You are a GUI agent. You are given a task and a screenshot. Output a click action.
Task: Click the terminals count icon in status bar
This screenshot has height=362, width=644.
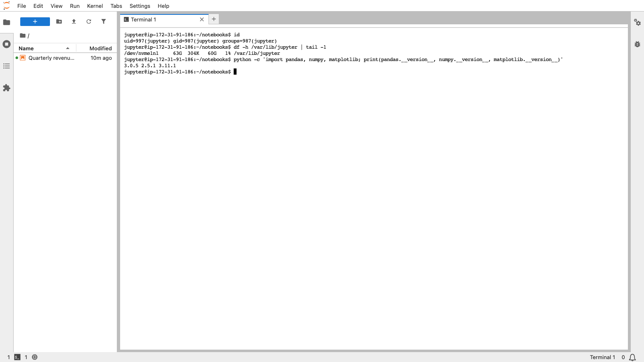[17, 357]
